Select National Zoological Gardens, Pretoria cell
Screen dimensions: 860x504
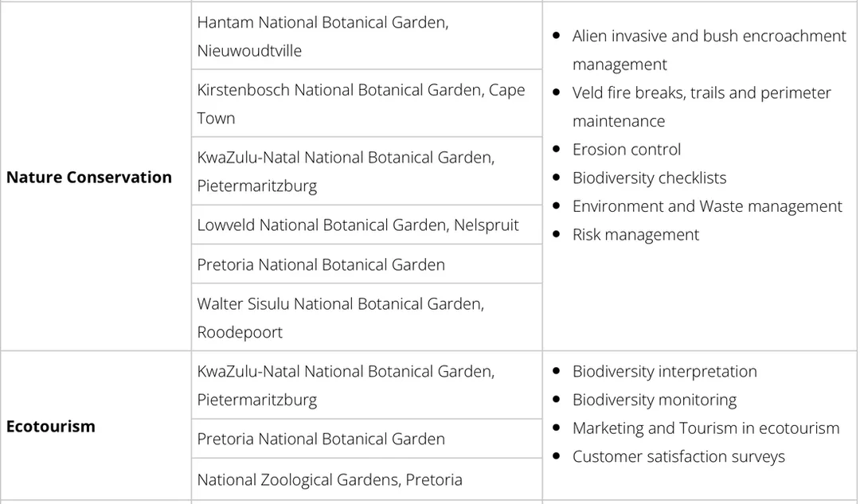[330, 479]
